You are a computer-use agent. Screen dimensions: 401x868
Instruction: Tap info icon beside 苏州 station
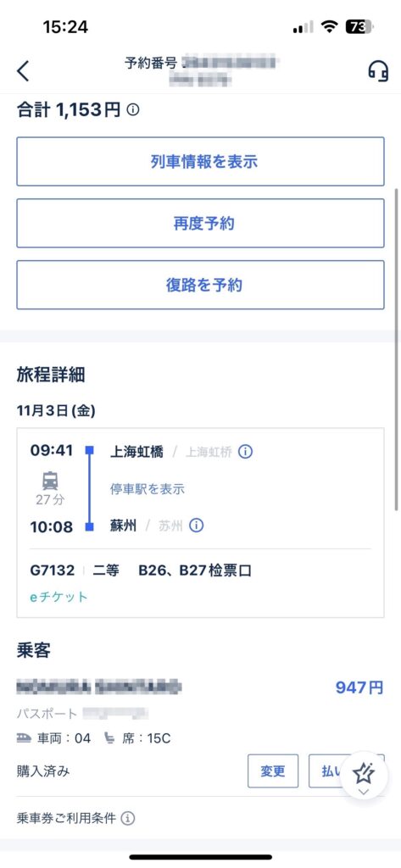pos(196,526)
